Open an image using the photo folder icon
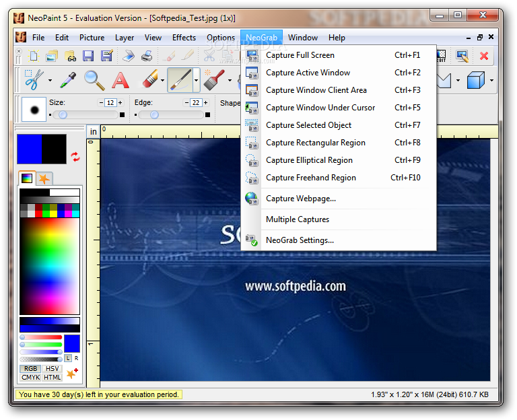The image size is (517, 420). click(x=51, y=56)
